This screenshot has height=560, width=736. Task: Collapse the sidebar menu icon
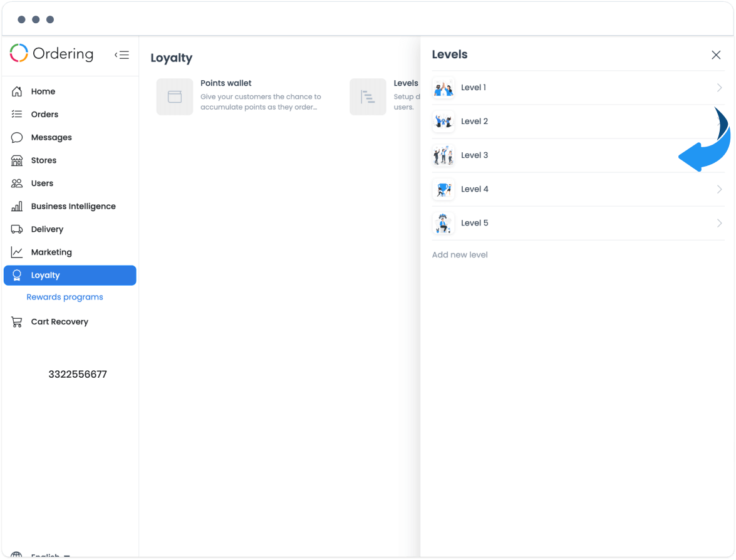coord(122,55)
